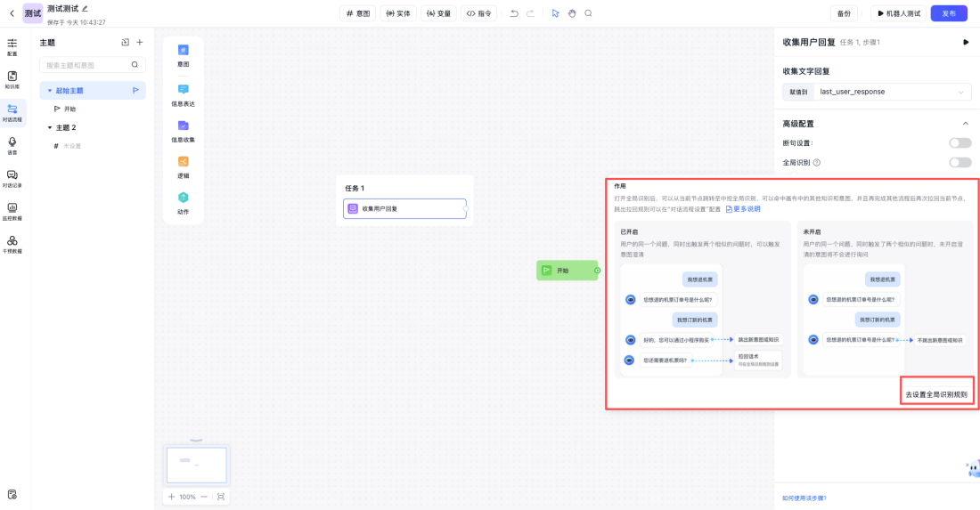The width and height of the screenshot is (980, 510).
Task: Select the hand pan tool
Action: 572,13
